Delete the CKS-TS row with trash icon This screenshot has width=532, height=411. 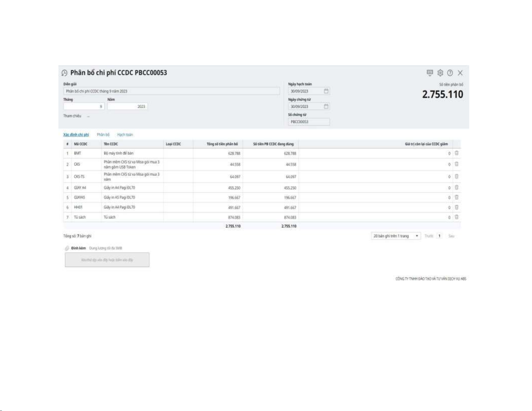point(456,176)
